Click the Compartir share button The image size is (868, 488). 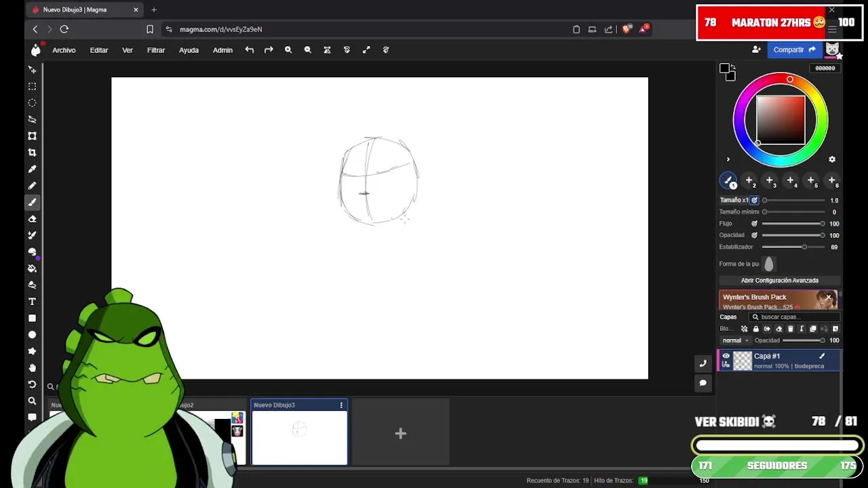795,49
